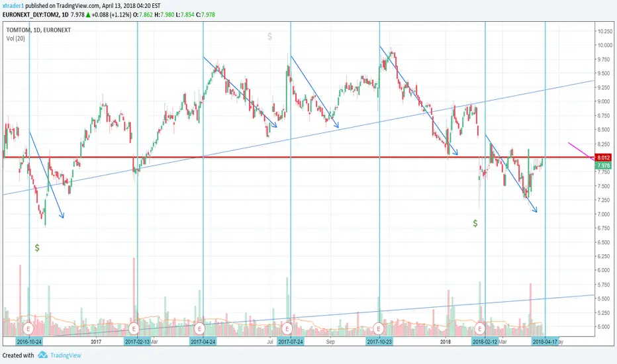Click the TradingView cloud logo icon

tap(42, 355)
